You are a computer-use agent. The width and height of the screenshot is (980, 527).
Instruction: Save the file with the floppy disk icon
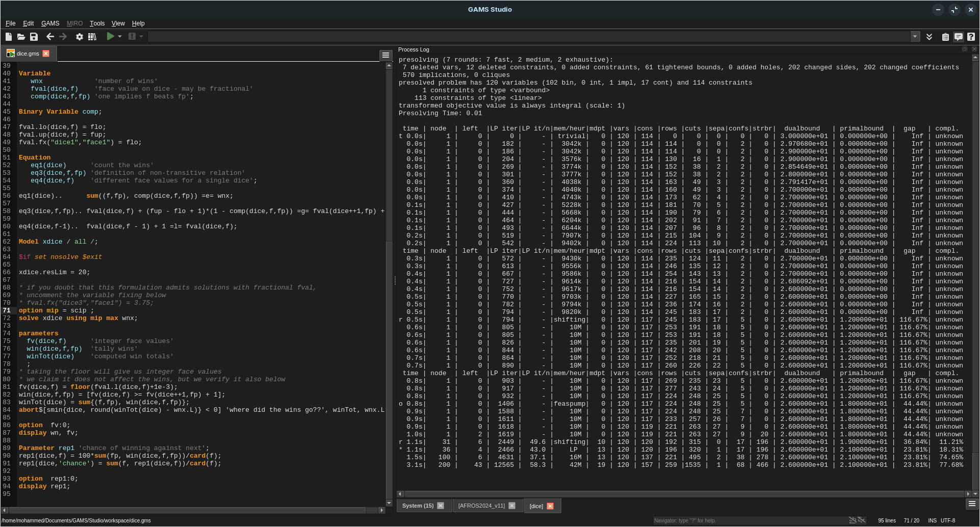(34, 37)
